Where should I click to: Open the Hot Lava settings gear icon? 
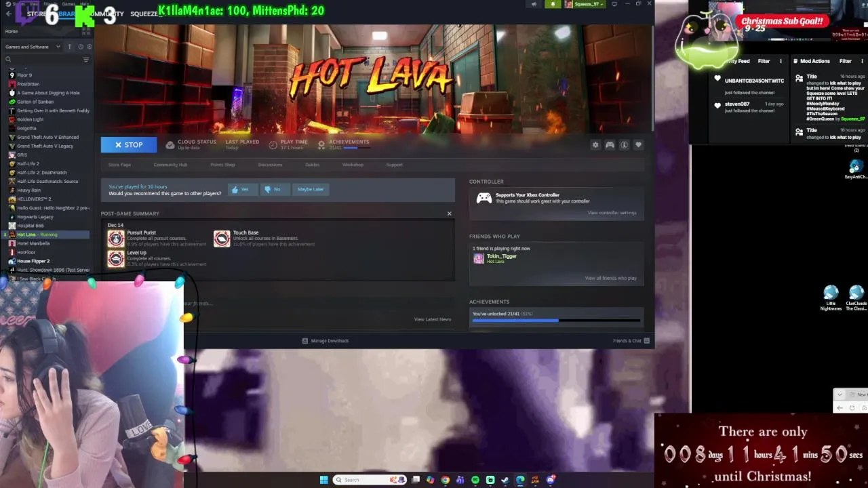(x=595, y=145)
